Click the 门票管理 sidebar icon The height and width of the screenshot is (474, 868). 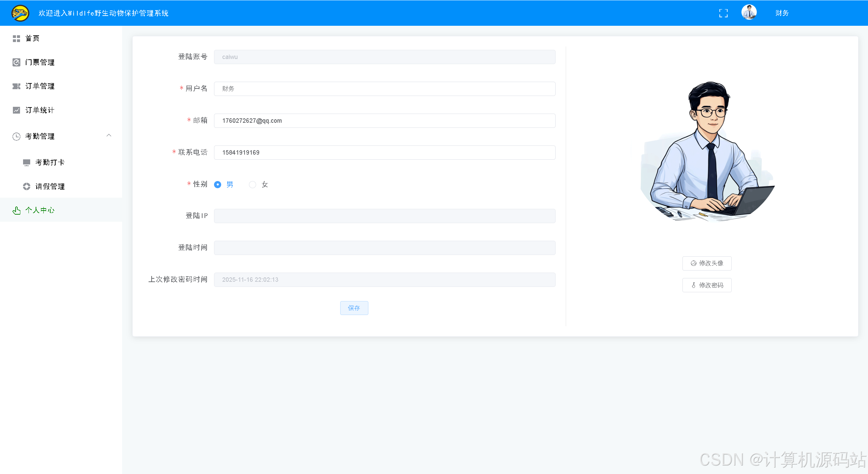16,62
